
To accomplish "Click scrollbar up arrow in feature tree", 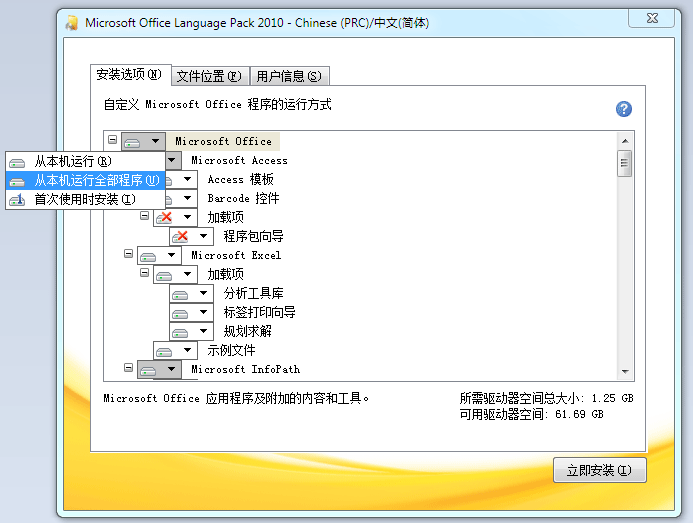I will (x=625, y=141).
